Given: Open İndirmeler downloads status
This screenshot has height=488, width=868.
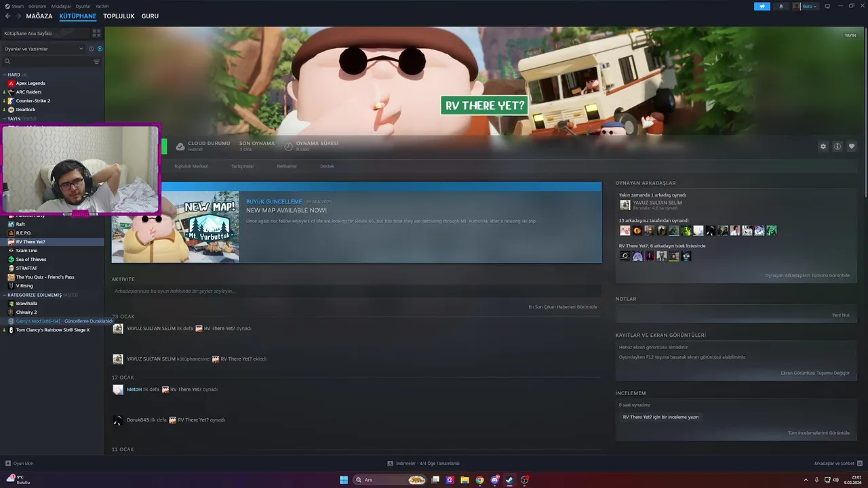Looking at the screenshot, I should (x=424, y=464).
